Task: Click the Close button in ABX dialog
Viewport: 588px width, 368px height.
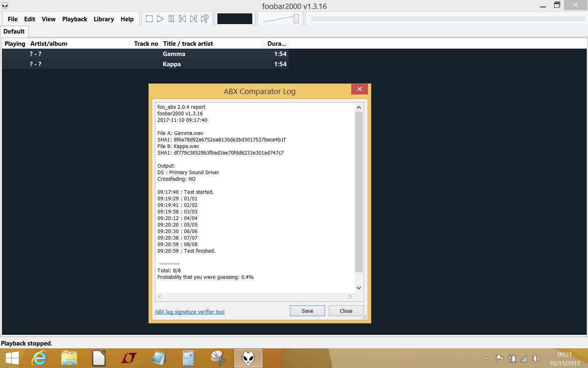Action: [346, 311]
